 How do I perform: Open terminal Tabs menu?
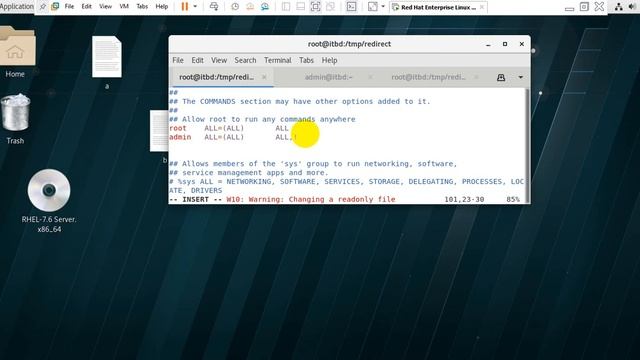tap(306, 60)
